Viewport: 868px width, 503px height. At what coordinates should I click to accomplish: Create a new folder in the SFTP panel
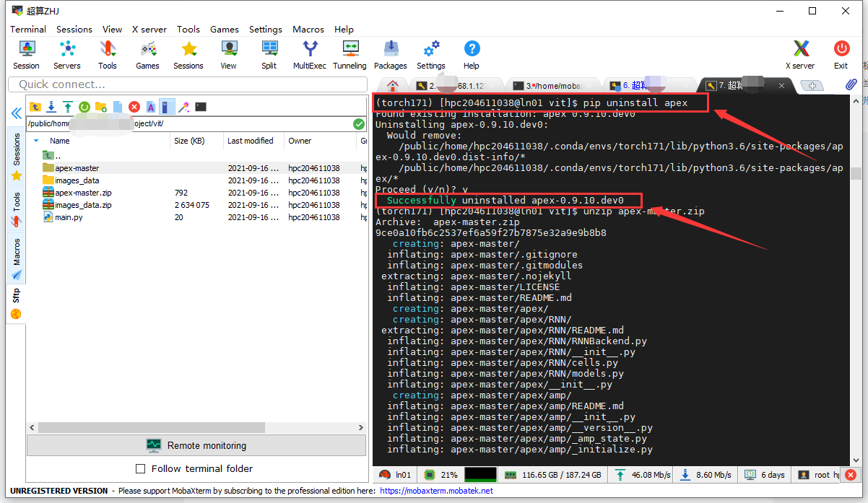pos(100,107)
